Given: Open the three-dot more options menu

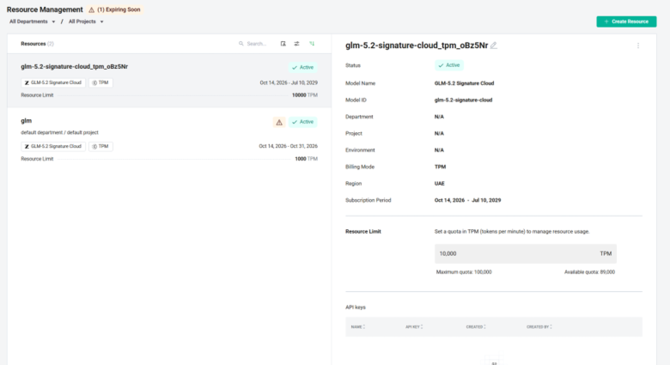Looking at the screenshot, I should [638, 46].
